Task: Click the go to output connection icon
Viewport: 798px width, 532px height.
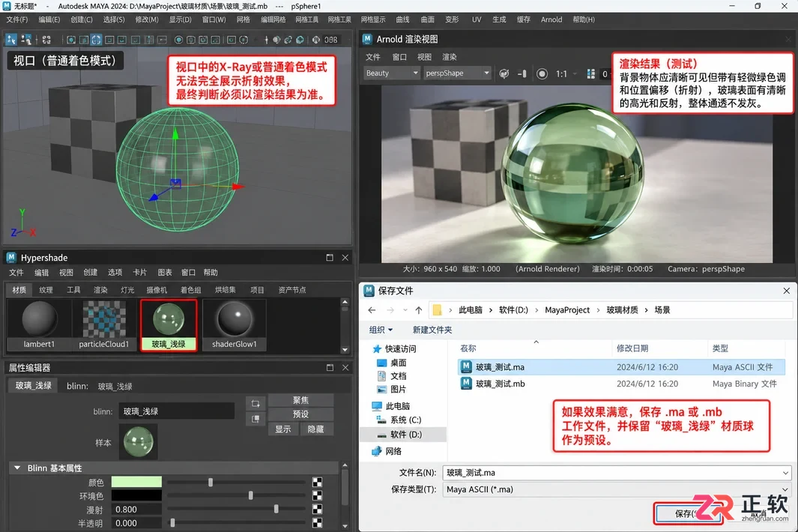Action: click(256, 419)
